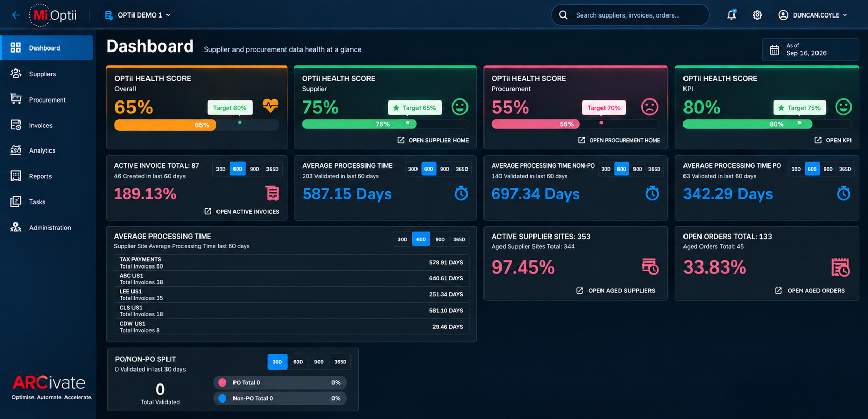Go back using the top-left arrow icon

coord(16,15)
